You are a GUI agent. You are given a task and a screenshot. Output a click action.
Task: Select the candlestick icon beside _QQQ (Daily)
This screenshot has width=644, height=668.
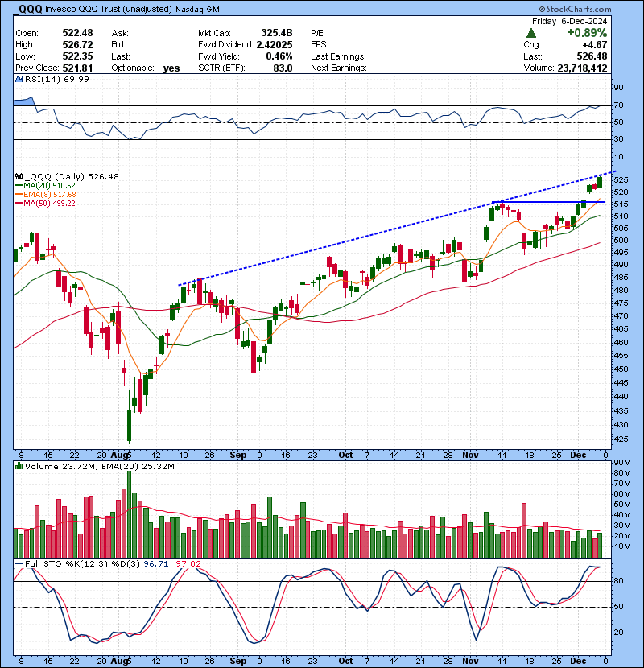pos(18,176)
